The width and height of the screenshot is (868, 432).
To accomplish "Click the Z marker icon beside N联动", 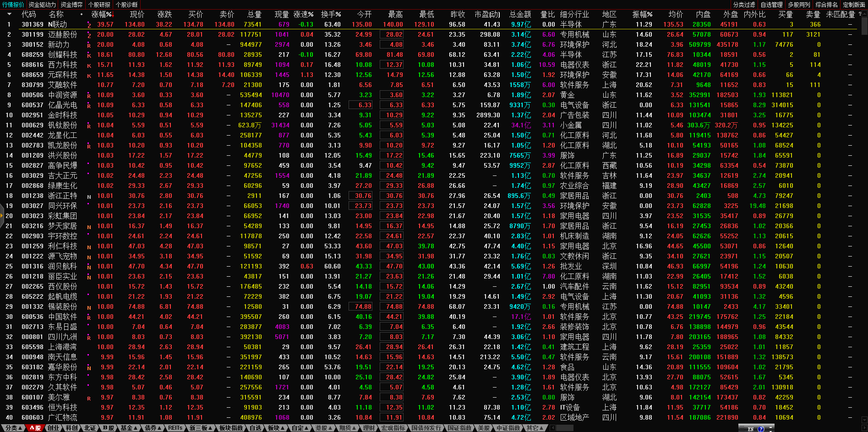I will 89,25.
